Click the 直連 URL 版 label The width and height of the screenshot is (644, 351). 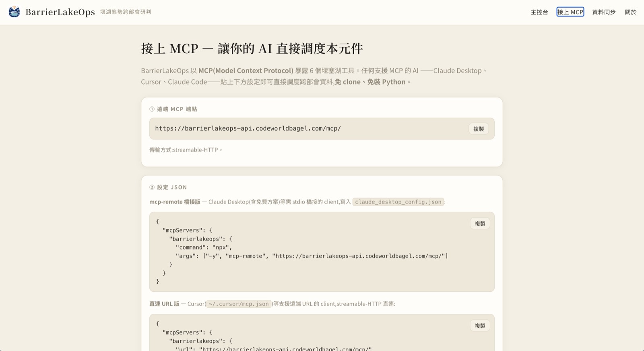pyautogui.click(x=164, y=304)
